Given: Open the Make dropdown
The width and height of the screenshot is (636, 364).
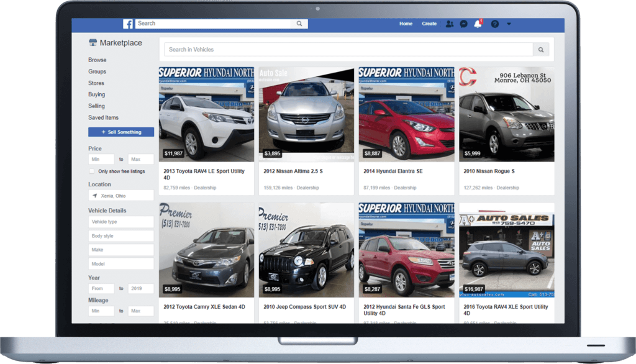Looking at the screenshot, I should coord(121,250).
